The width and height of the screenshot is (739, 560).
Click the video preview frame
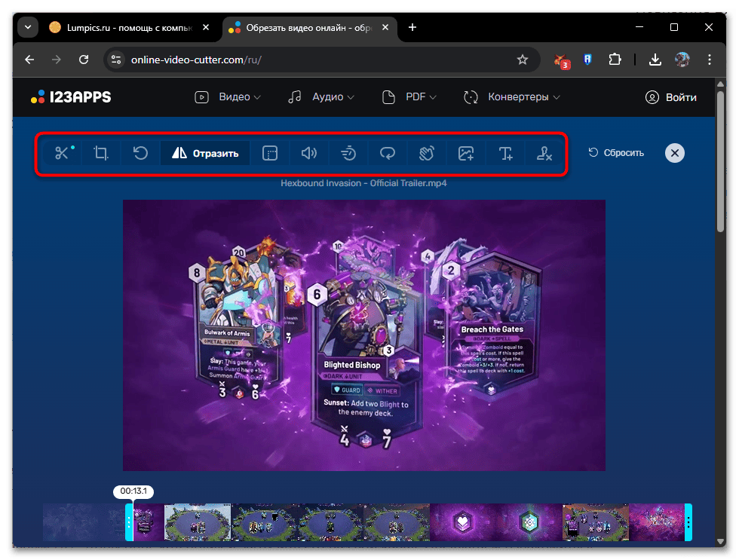pyautogui.click(x=363, y=335)
